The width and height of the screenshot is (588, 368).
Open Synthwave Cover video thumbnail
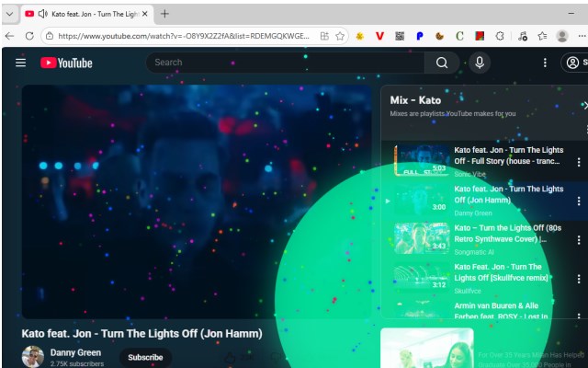point(422,237)
